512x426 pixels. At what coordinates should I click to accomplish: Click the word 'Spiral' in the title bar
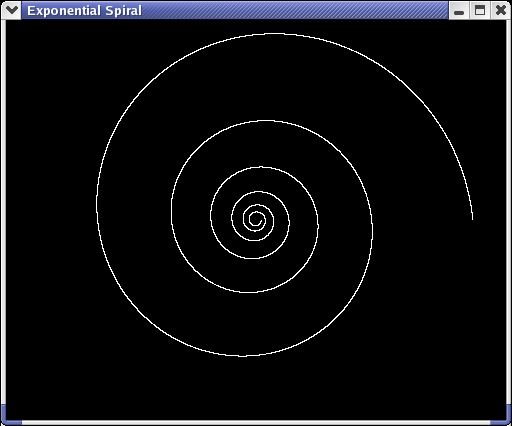pyautogui.click(x=124, y=11)
